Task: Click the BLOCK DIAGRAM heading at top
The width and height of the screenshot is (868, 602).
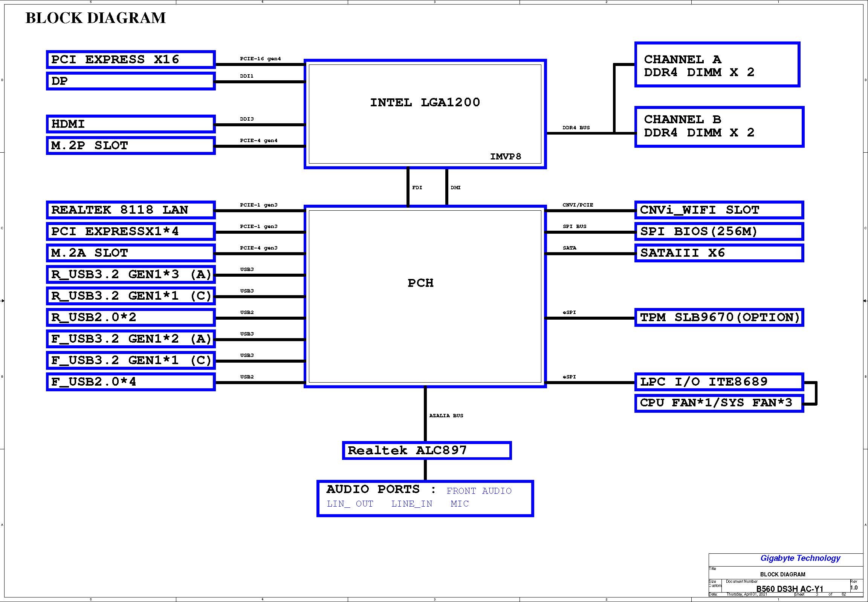Action: 96,18
